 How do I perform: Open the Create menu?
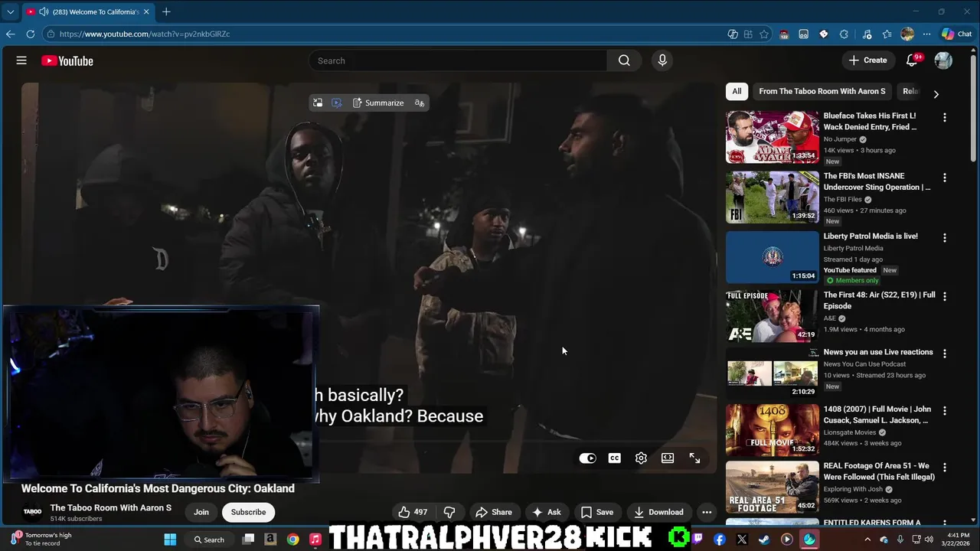pos(867,60)
